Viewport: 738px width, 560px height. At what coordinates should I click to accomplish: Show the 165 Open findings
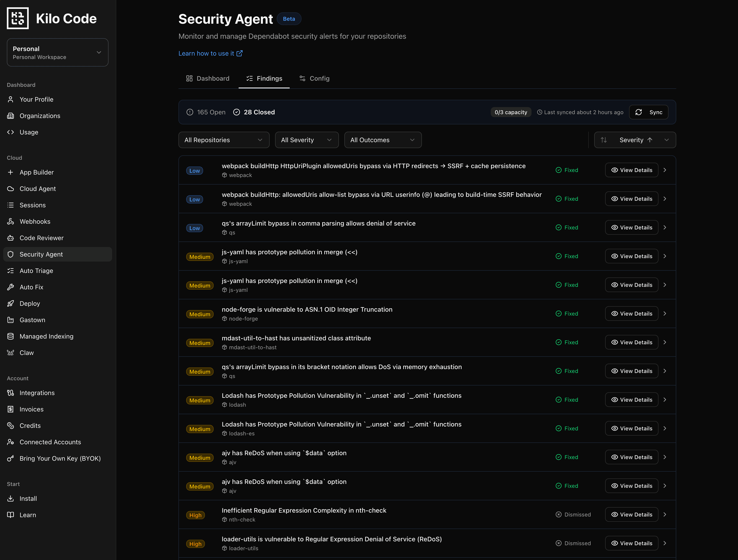206,112
